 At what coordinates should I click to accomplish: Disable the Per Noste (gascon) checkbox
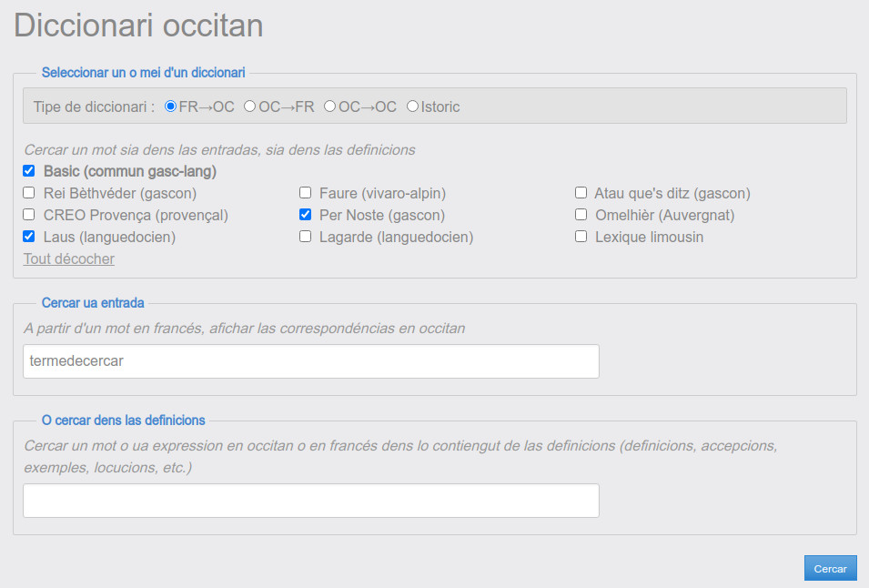pos(306,215)
